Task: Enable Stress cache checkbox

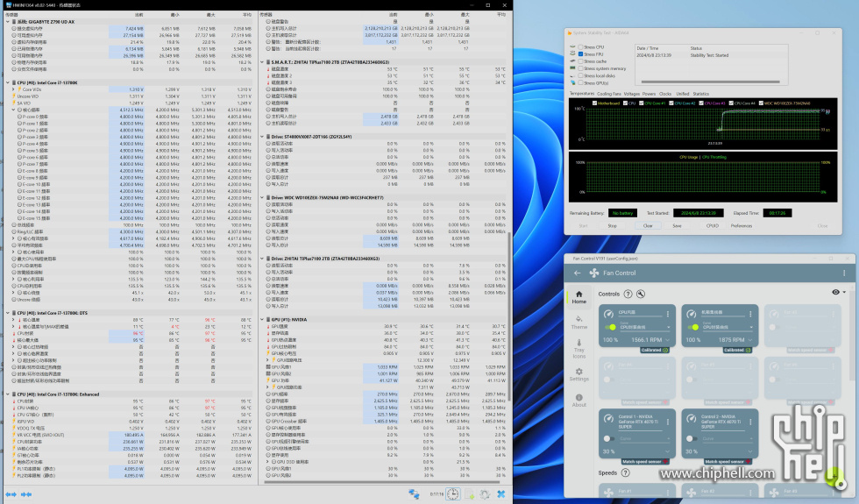Action: point(580,61)
